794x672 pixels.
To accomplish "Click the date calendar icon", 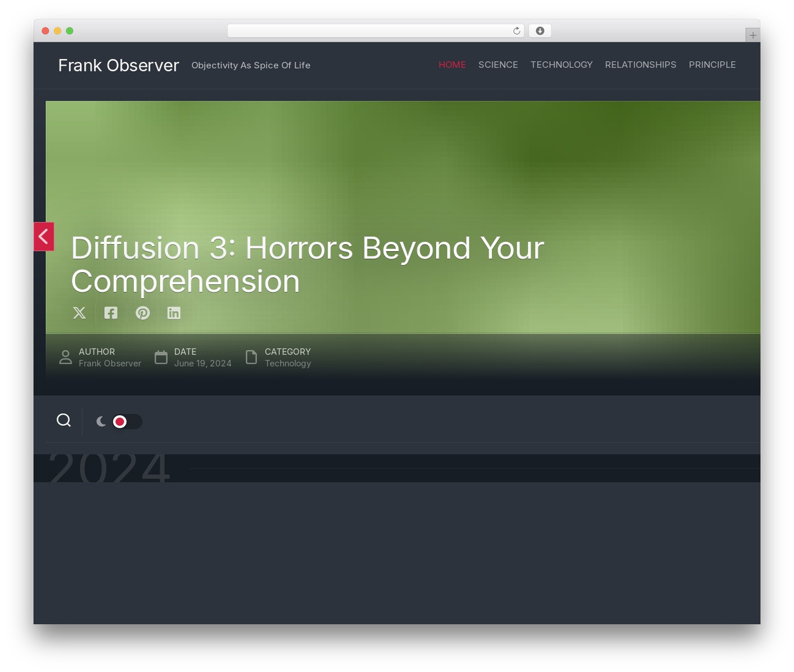I will (161, 357).
